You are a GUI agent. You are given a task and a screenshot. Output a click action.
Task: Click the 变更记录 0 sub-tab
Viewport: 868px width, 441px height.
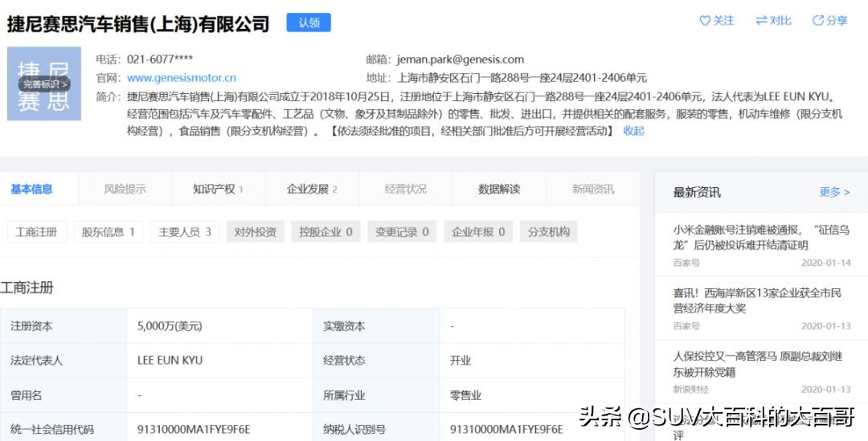(x=403, y=232)
